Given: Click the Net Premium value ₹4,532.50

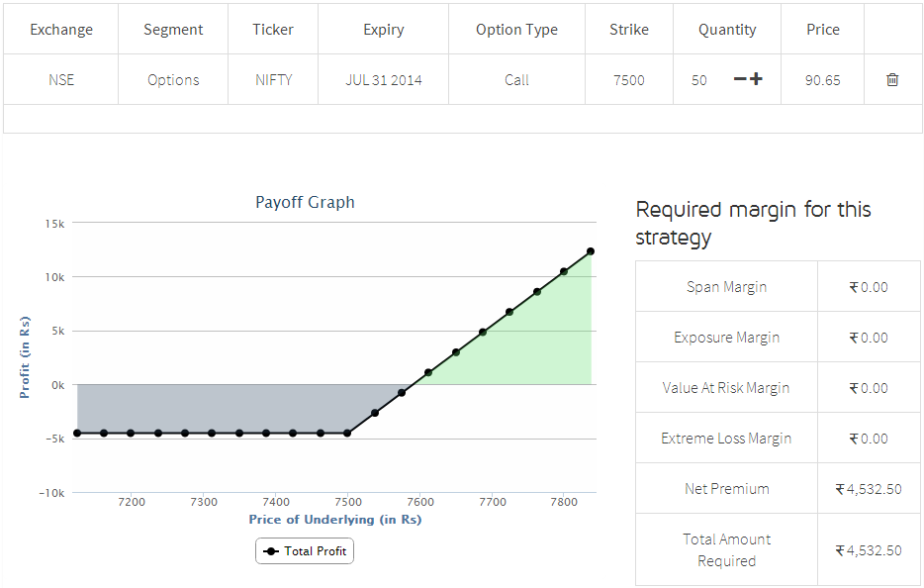Looking at the screenshot, I should 870,489.
